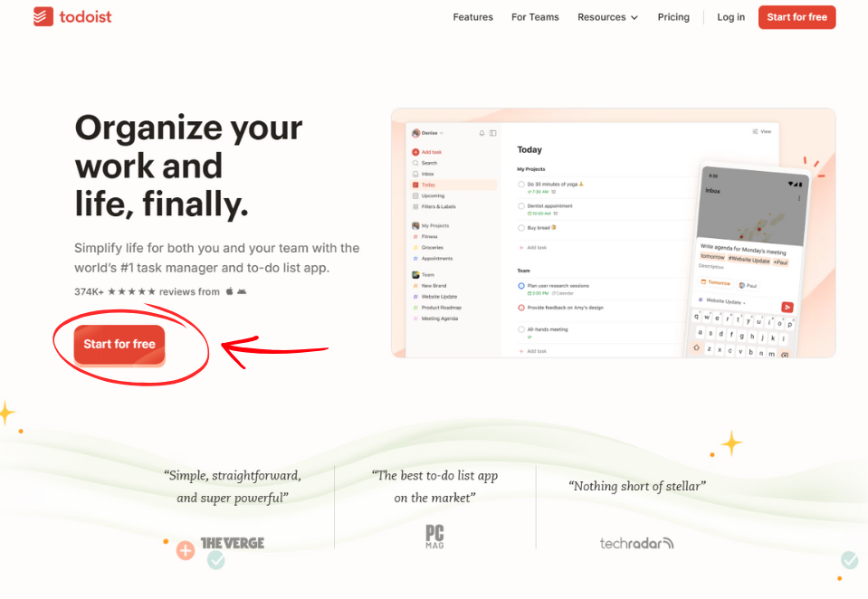Click Log in link in header
The width and height of the screenshot is (868, 599).
(x=730, y=17)
